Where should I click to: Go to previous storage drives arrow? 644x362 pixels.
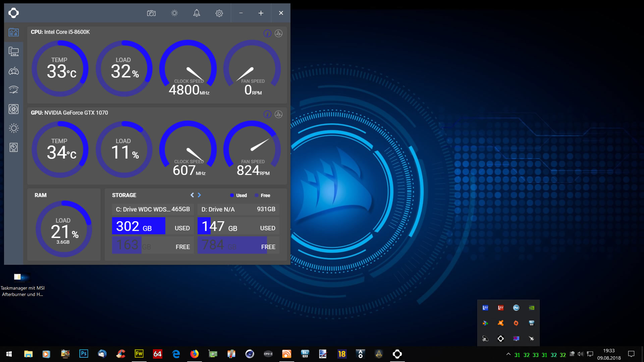[x=192, y=195]
